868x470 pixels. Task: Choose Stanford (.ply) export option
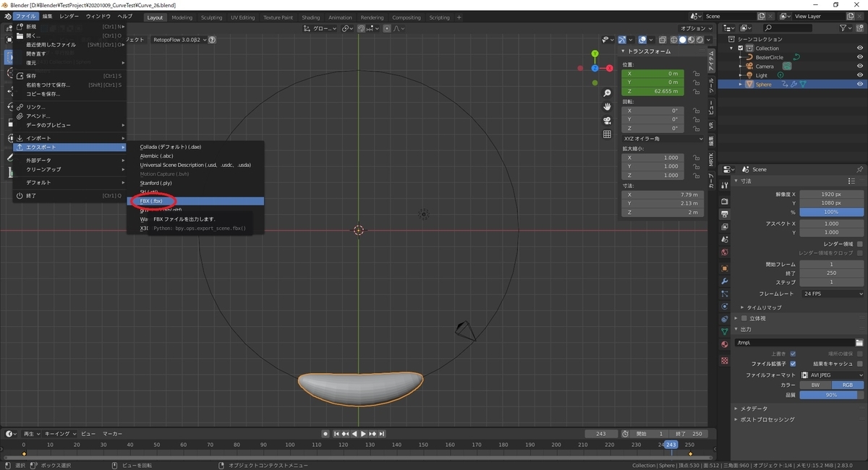(x=196, y=183)
